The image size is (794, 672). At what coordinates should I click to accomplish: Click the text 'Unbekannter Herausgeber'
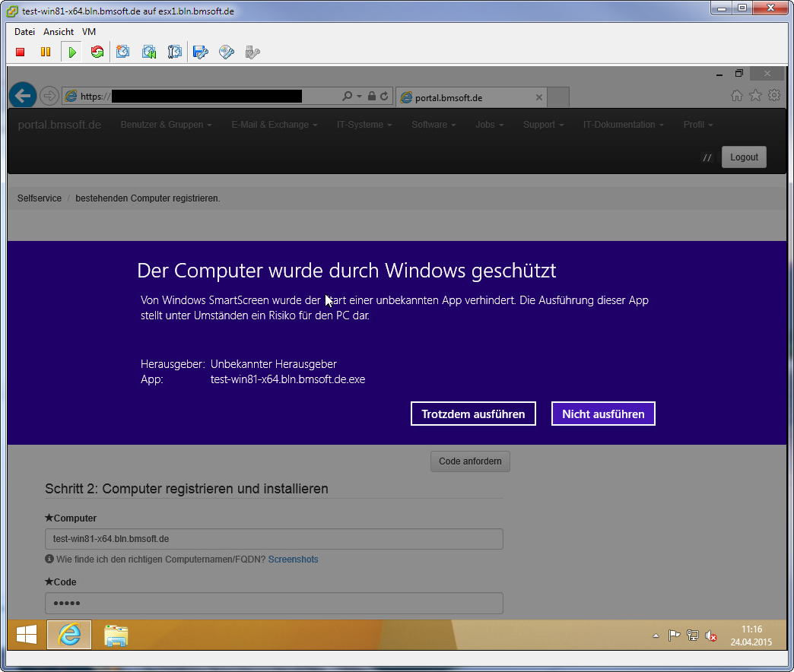point(274,364)
